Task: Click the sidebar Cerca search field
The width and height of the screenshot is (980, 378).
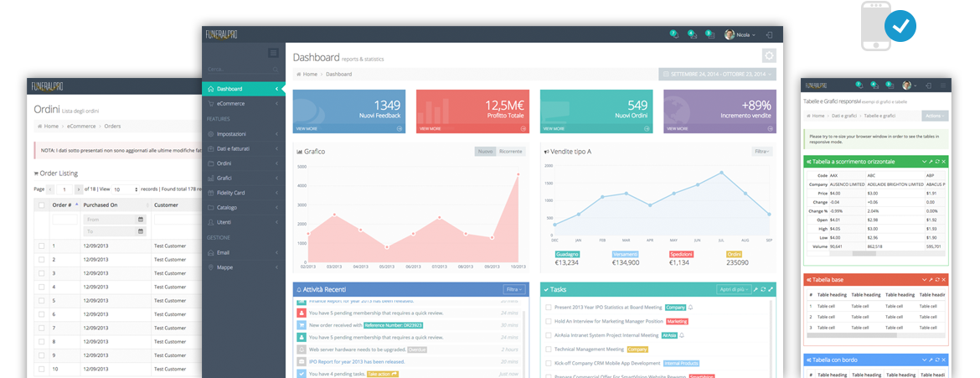Action: click(x=243, y=70)
